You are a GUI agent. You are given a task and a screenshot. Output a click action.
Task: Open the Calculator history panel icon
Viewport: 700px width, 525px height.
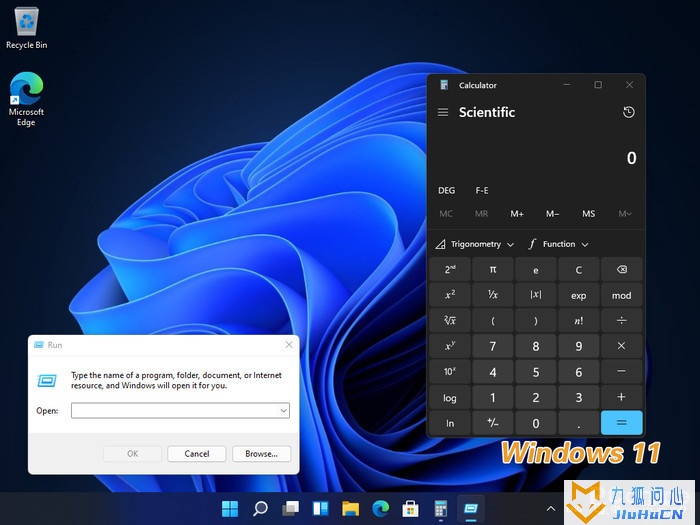click(x=629, y=112)
